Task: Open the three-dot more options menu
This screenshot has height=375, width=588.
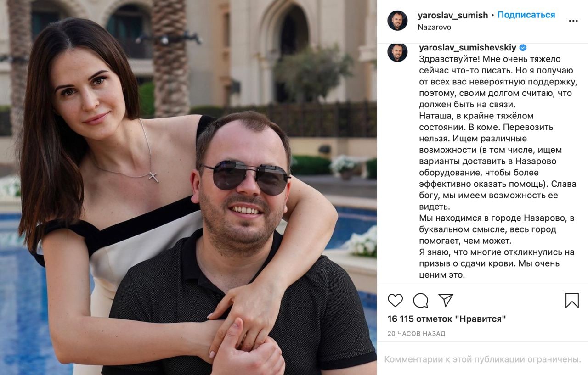Action: [573, 21]
